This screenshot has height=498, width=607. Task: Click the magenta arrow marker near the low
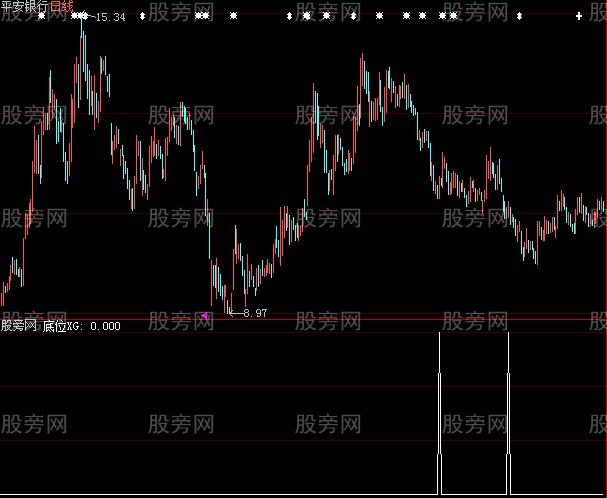(205, 315)
